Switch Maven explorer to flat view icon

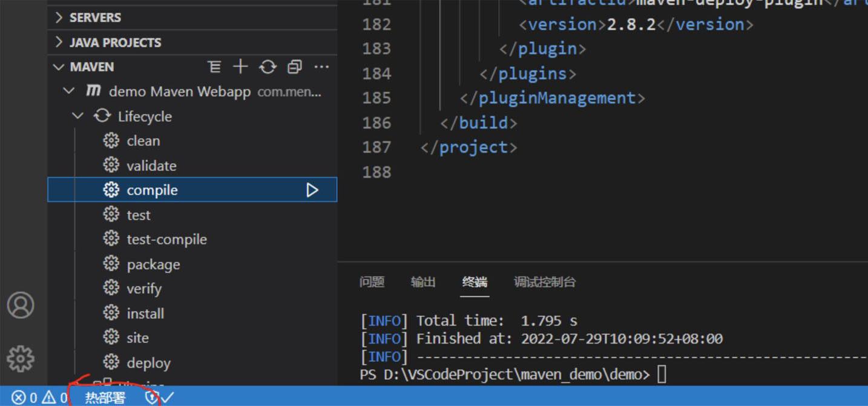214,67
